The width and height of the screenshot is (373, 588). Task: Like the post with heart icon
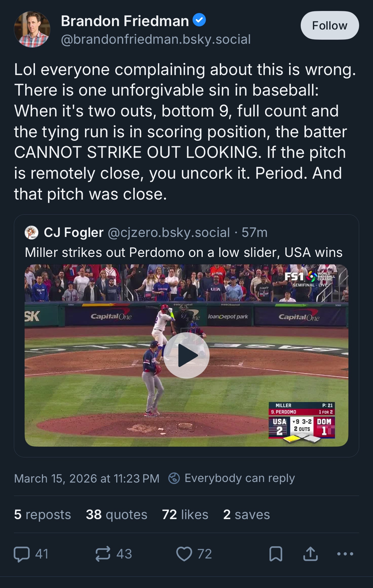(x=184, y=554)
